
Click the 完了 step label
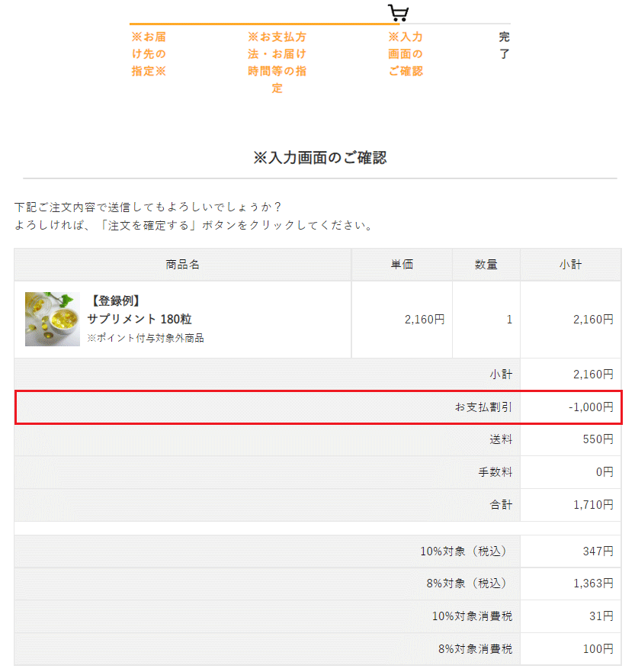point(504,45)
